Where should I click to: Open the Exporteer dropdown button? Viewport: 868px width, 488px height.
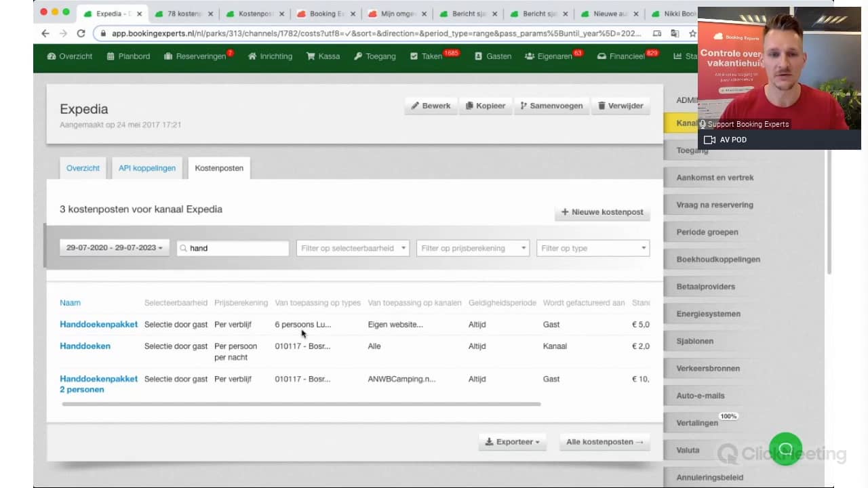(x=512, y=442)
